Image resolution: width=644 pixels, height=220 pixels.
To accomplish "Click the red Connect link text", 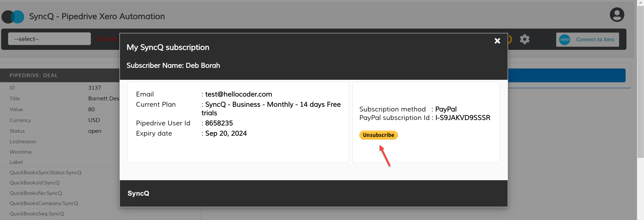I will [x=107, y=39].
